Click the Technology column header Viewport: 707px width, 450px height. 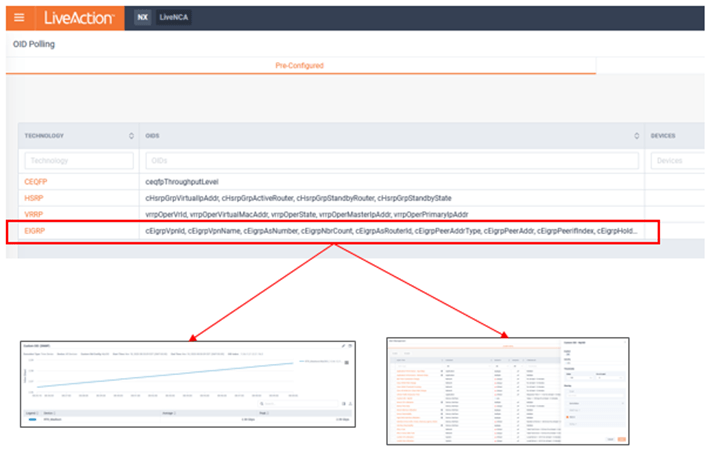coord(44,136)
